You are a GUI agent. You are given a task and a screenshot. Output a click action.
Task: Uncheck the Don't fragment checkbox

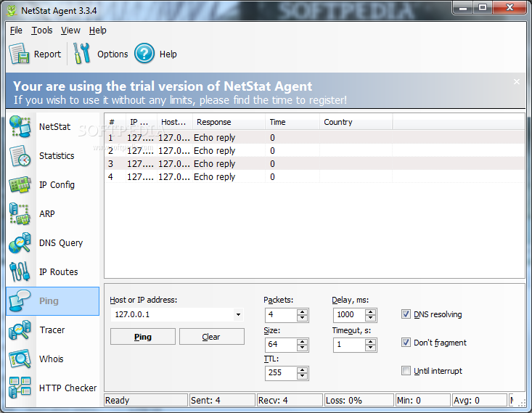[406, 343]
